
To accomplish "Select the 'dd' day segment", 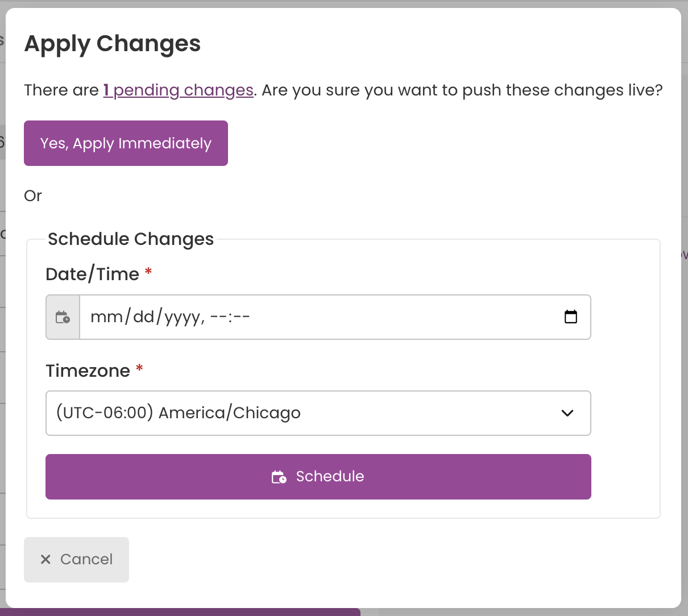I will tap(143, 317).
